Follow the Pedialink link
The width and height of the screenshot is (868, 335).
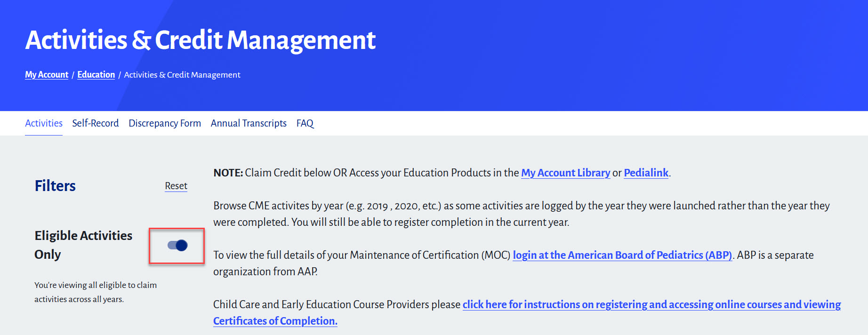[x=646, y=173]
